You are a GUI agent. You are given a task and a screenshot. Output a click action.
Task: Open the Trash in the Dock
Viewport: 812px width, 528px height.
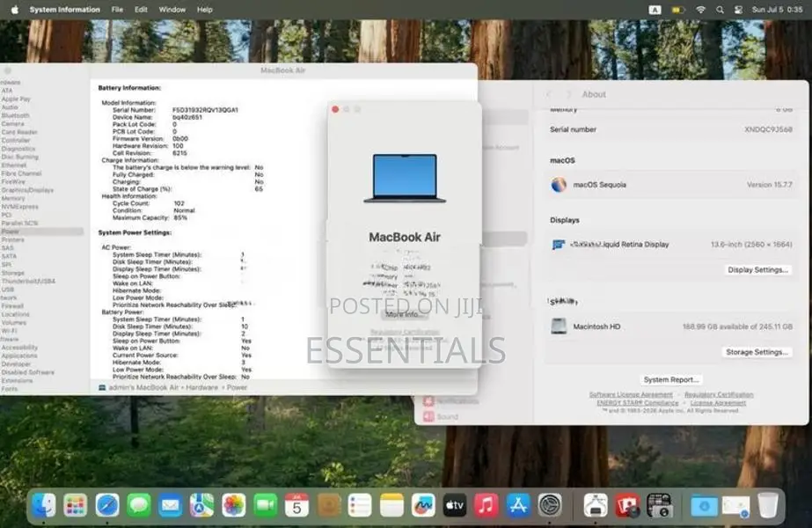coord(767,505)
